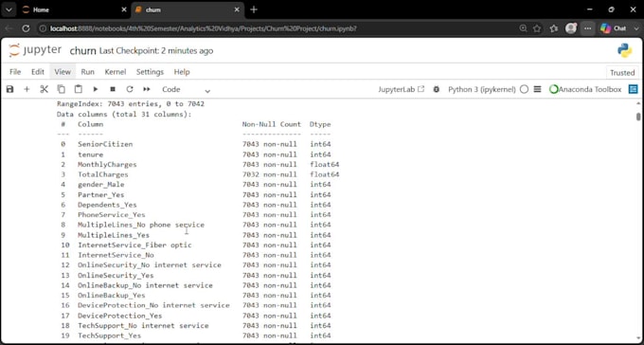
Task: Expand the browser tab list chevron
Action: pyautogui.click(x=9, y=9)
